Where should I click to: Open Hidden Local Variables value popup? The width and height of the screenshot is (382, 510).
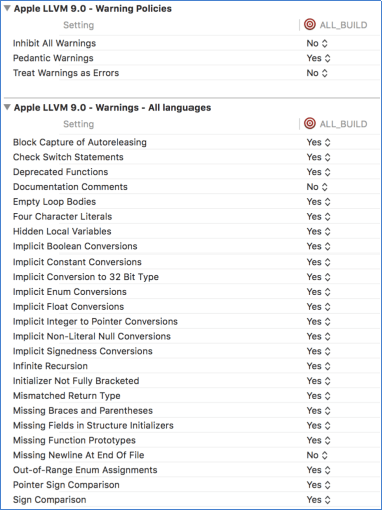[x=318, y=231]
